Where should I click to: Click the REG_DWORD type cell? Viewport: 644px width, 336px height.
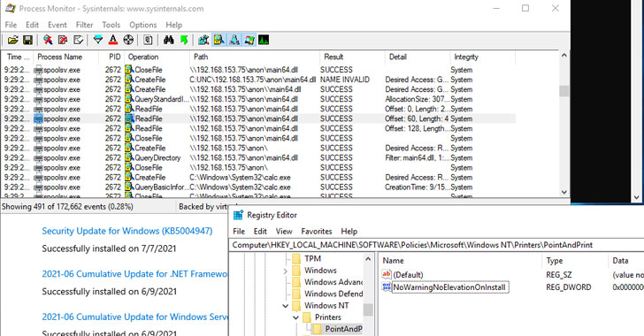[569, 287]
